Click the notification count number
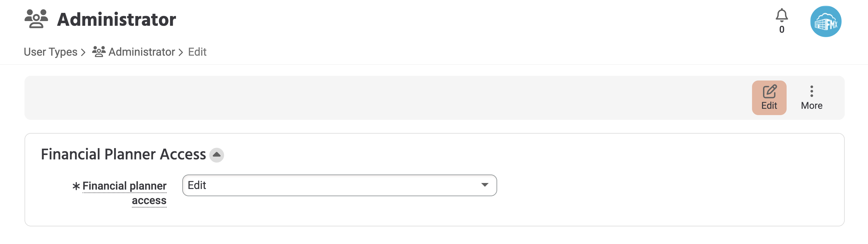868x244 pixels. pyautogui.click(x=781, y=30)
